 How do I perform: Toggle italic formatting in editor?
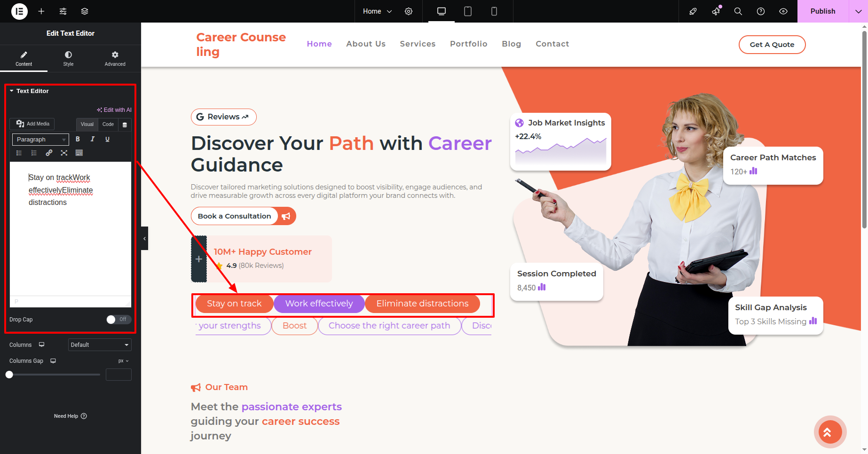tap(93, 139)
